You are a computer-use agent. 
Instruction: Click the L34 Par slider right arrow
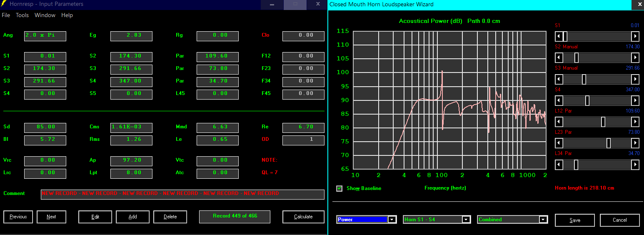point(635,165)
